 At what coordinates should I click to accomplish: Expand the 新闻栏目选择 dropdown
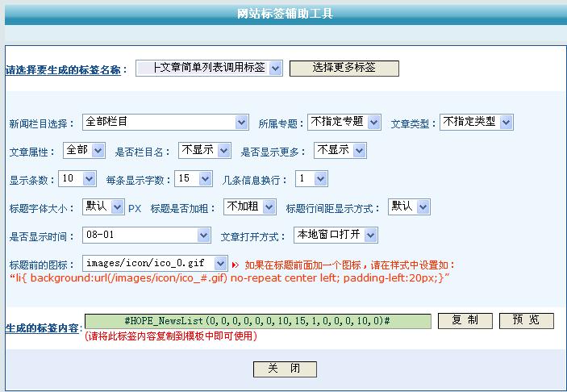(x=165, y=123)
